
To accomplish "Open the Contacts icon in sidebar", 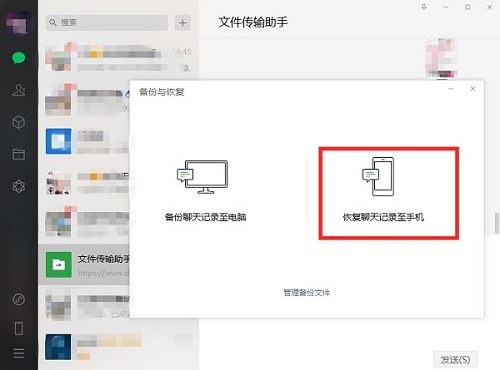I will pyautogui.click(x=19, y=90).
